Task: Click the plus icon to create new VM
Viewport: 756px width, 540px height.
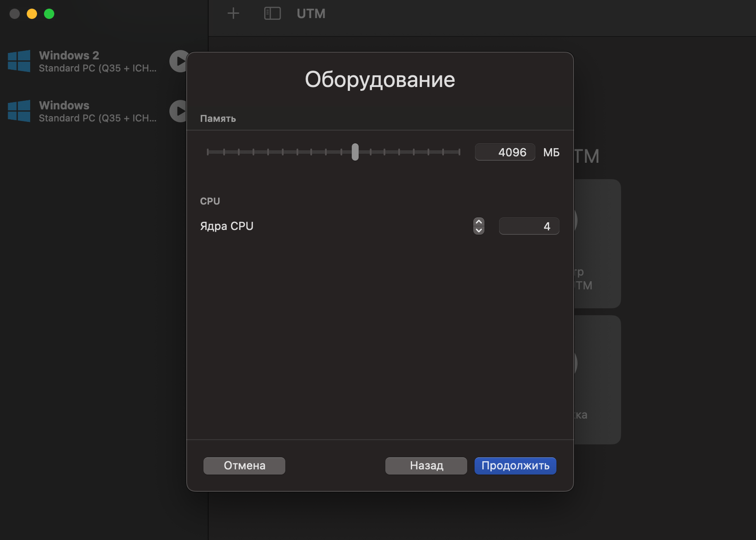Action: (233, 13)
